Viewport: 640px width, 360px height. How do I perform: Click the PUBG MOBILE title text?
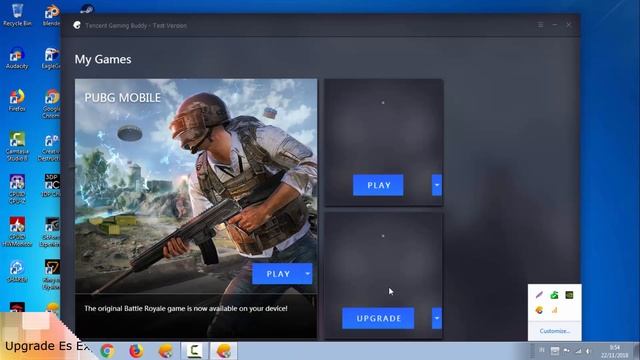click(x=122, y=98)
